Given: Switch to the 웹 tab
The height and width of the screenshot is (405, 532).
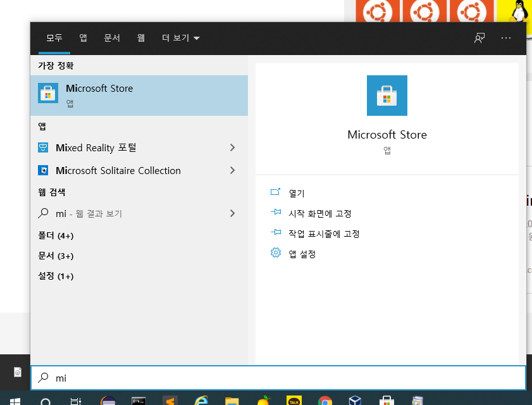Looking at the screenshot, I should click(x=141, y=38).
